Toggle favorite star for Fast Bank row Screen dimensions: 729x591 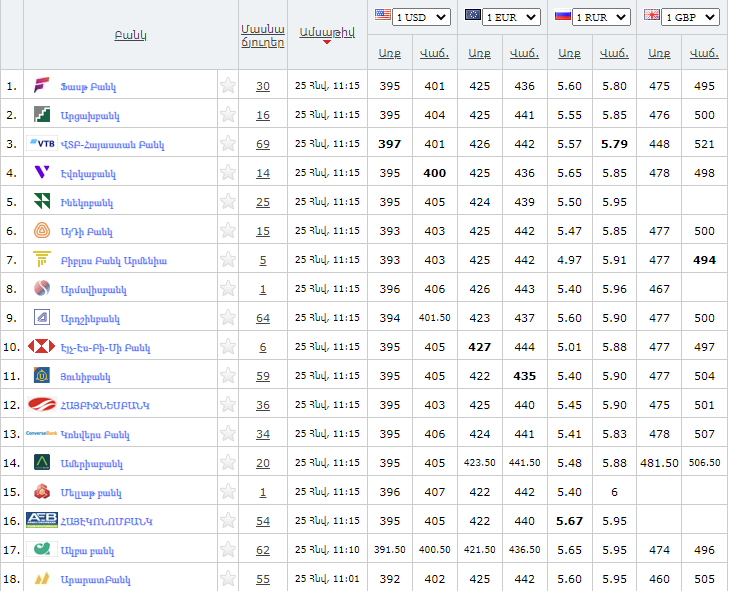pyautogui.click(x=228, y=86)
